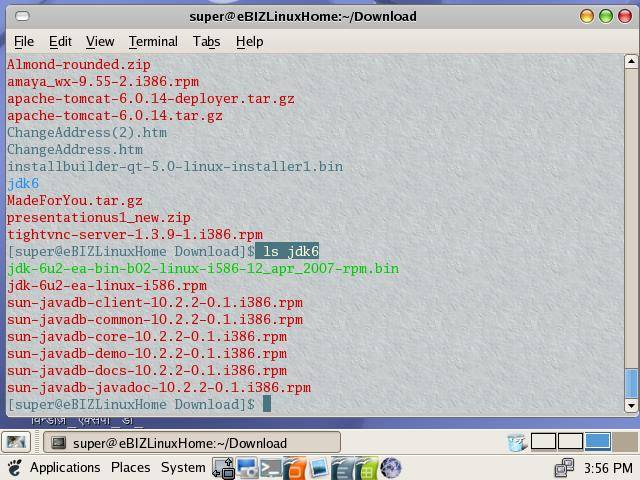The width and height of the screenshot is (640, 480).
Task: Open the Edit menu
Action: pyautogui.click(x=60, y=41)
